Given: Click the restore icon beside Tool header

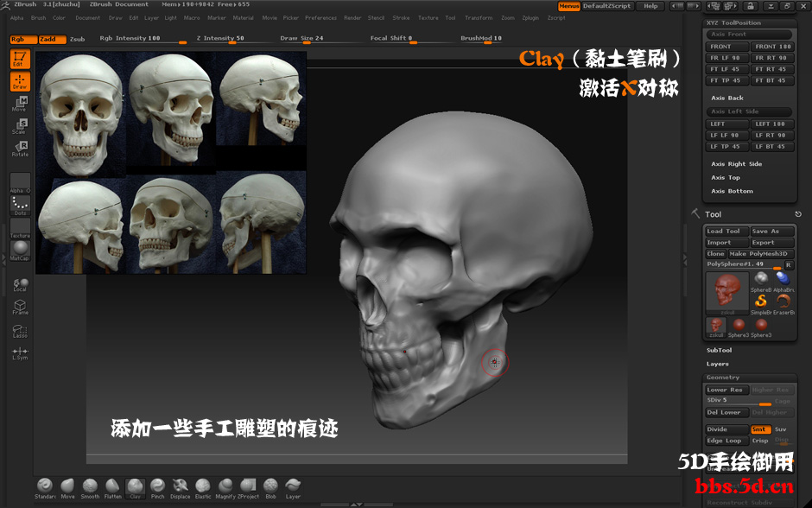Looking at the screenshot, I should [798, 214].
